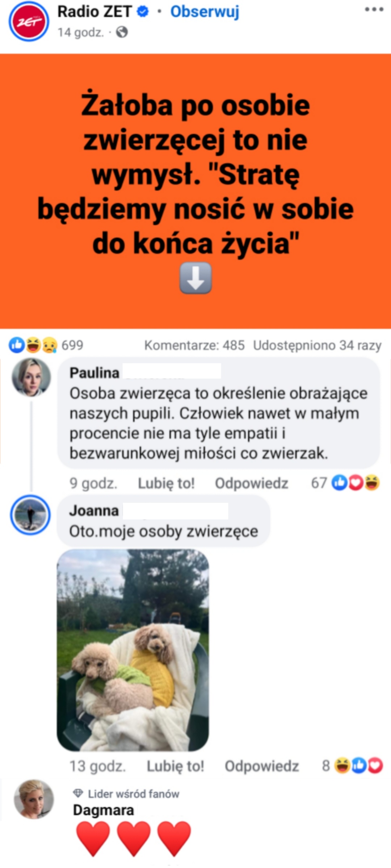This screenshot has height=868, width=391.
Task: Click reaction emojis on Joanna's comment
Action: pyautogui.click(x=358, y=765)
